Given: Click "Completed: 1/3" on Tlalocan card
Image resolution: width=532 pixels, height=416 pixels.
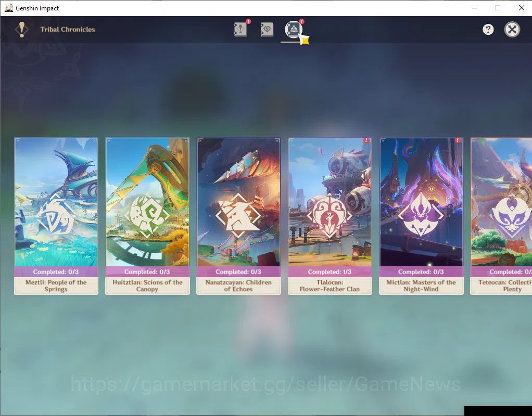Looking at the screenshot, I should (x=330, y=272).
